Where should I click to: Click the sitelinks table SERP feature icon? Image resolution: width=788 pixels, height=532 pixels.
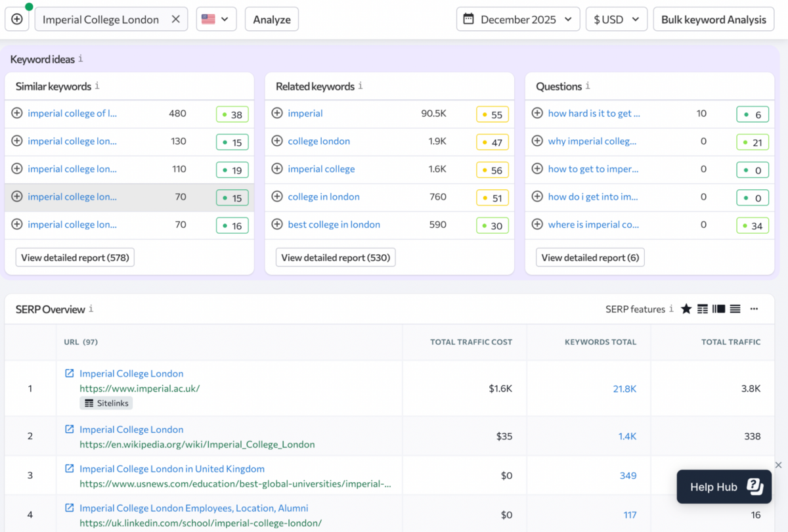pyautogui.click(x=703, y=309)
